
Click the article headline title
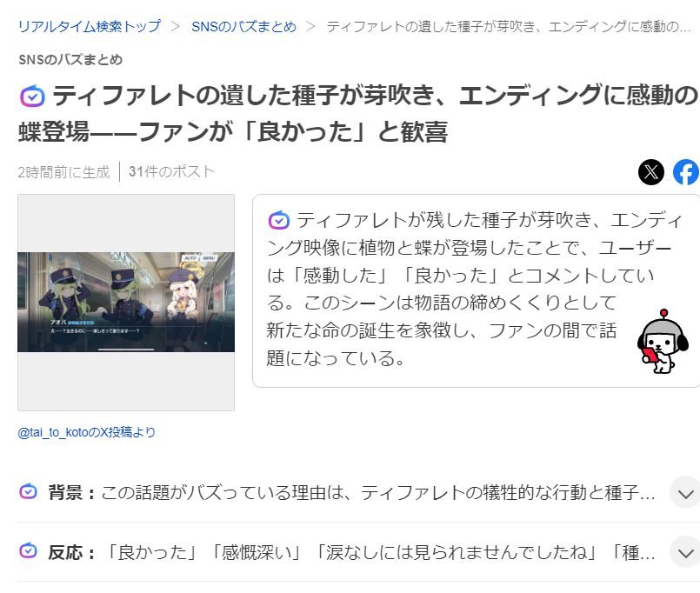[x=359, y=113]
